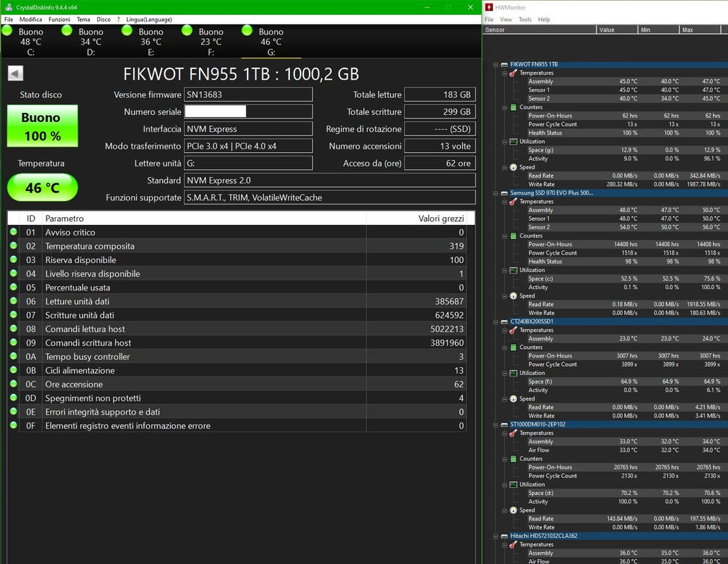Open Disco menu in CrystalDiskInfo
The width and height of the screenshot is (728, 564).
(104, 20)
